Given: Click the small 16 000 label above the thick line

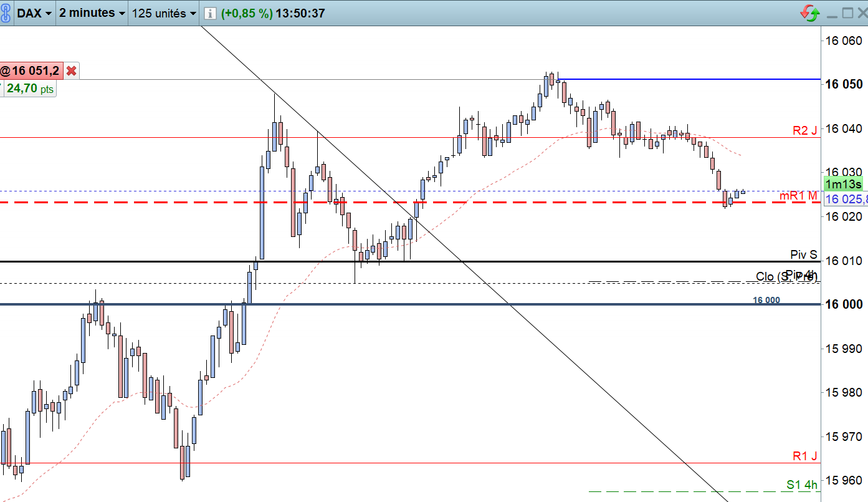Looking at the screenshot, I should (766, 300).
